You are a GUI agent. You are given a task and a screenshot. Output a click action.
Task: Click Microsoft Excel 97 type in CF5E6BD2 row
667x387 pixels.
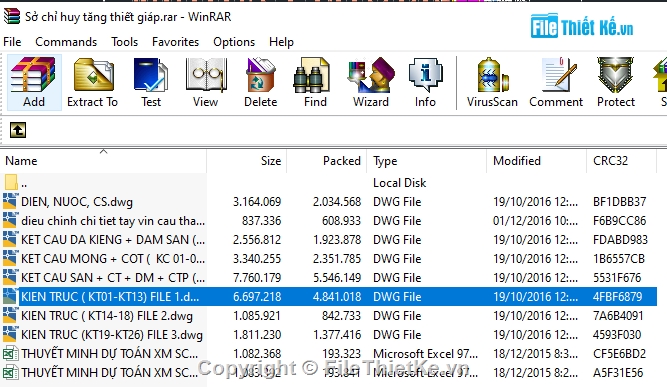point(425,353)
